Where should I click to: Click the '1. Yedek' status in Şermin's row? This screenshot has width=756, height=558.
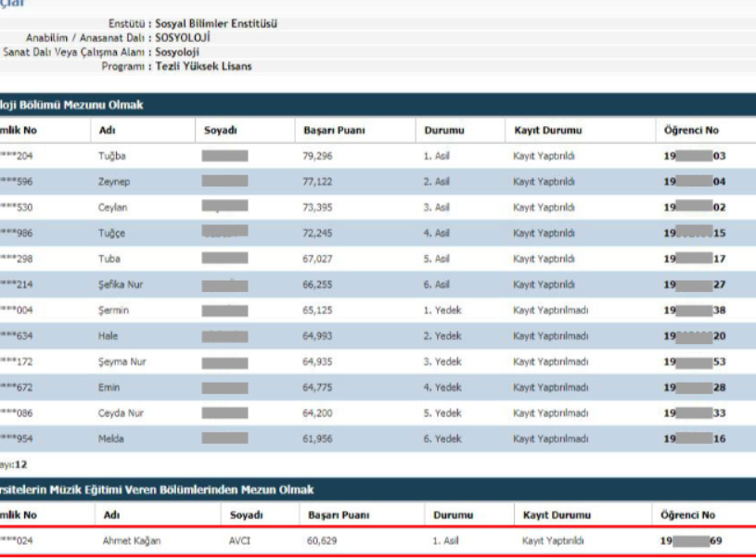click(442, 311)
